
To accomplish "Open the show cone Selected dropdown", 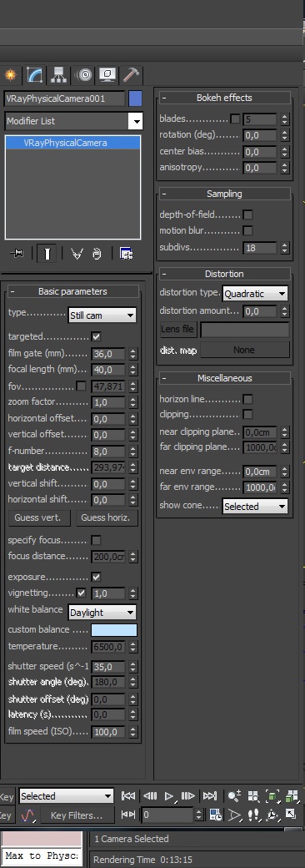I will (255, 506).
